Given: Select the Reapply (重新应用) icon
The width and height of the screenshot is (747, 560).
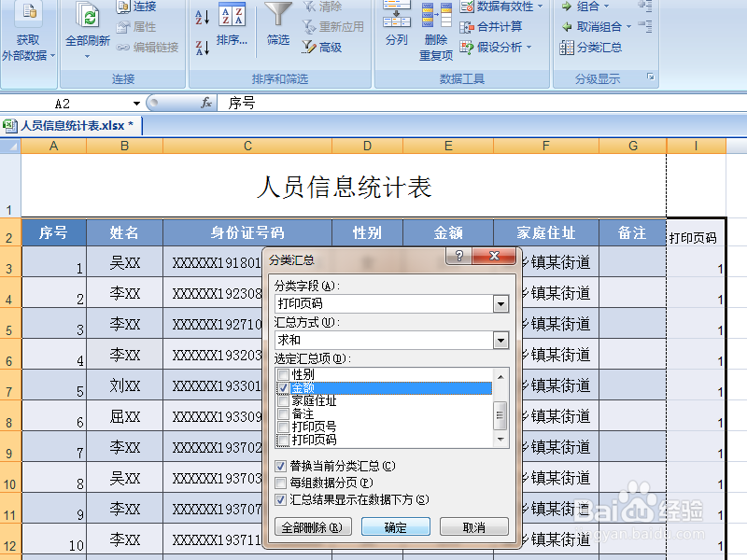Looking at the screenshot, I should [x=310, y=27].
